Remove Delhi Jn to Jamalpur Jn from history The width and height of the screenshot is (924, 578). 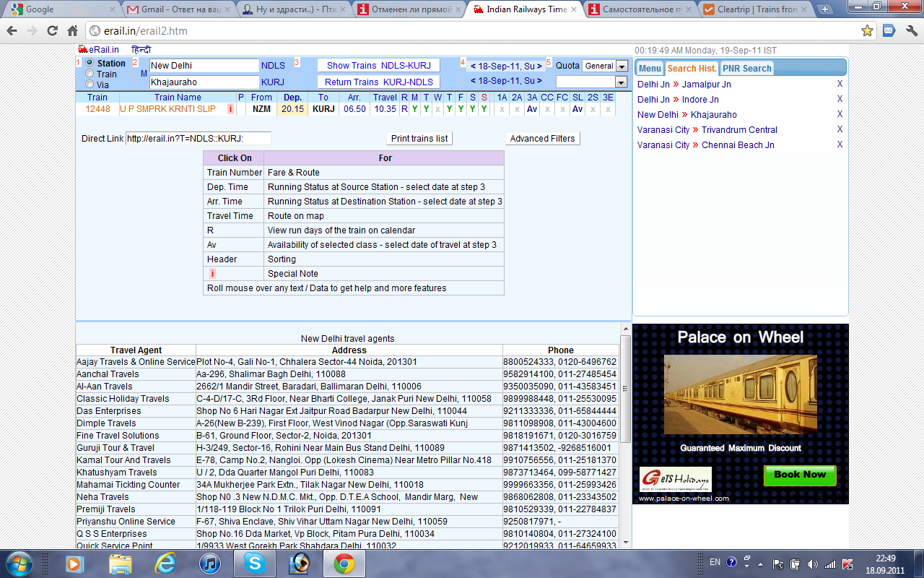(840, 85)
